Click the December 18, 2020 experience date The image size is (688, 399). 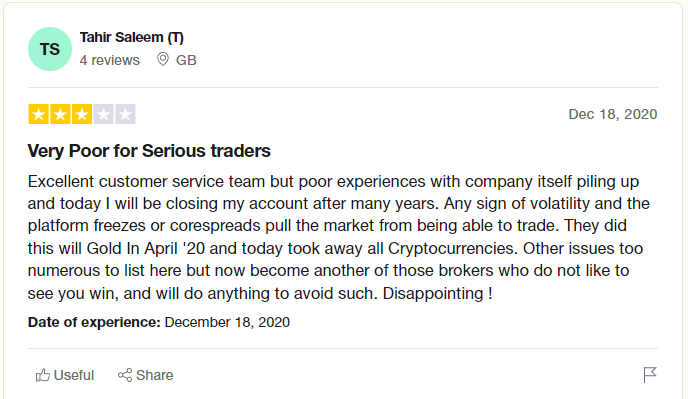pyautogui.click(x=227, y=322)
